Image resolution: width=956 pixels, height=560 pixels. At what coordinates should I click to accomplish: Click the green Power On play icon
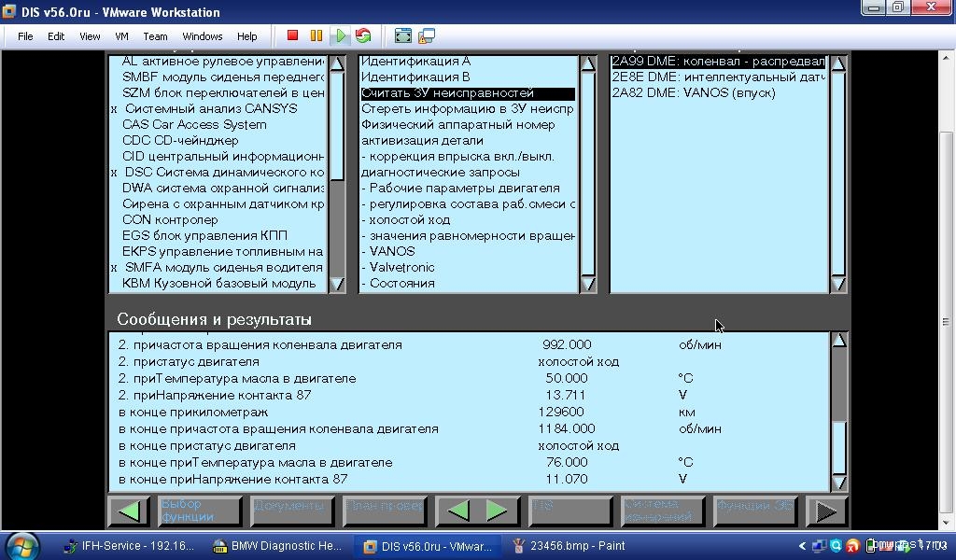341,35
